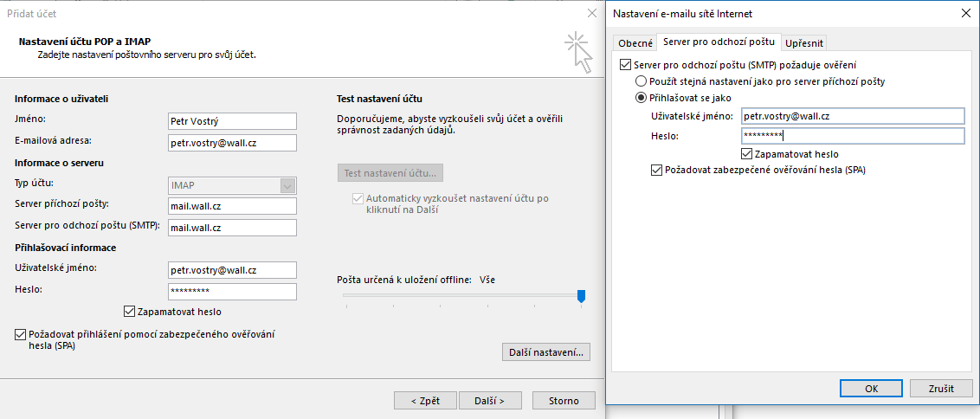Screen dimensions: 980x419
Task: Close the Nastavení e-mailu sítě Internet dialog
Action: (965, 12)
